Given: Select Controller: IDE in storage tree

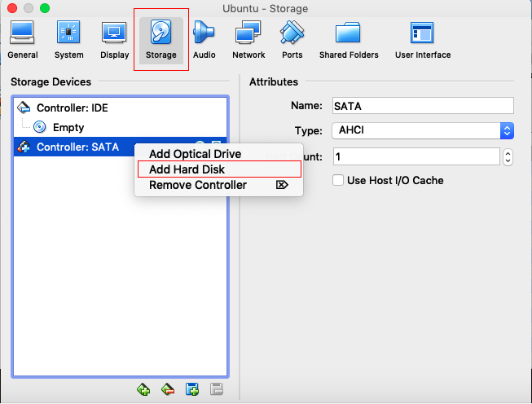Looking at the screenshot, I should [x=120, y=108].
